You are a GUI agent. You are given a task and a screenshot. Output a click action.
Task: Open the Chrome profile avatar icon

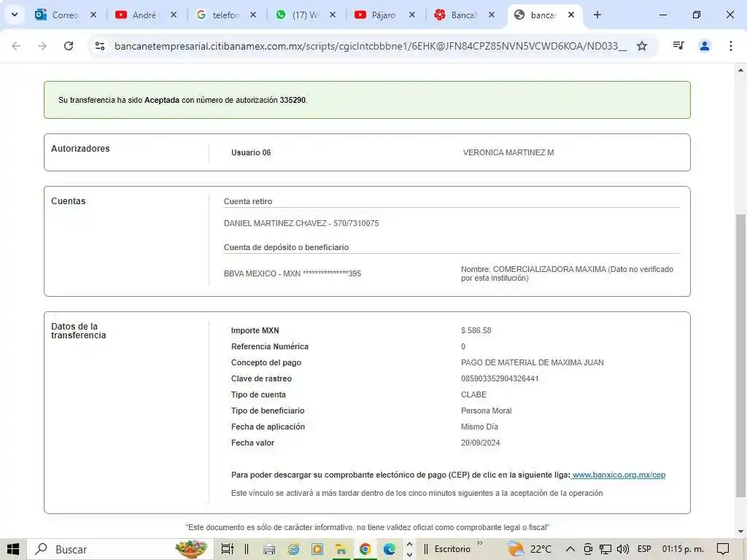tap(705, 46)
